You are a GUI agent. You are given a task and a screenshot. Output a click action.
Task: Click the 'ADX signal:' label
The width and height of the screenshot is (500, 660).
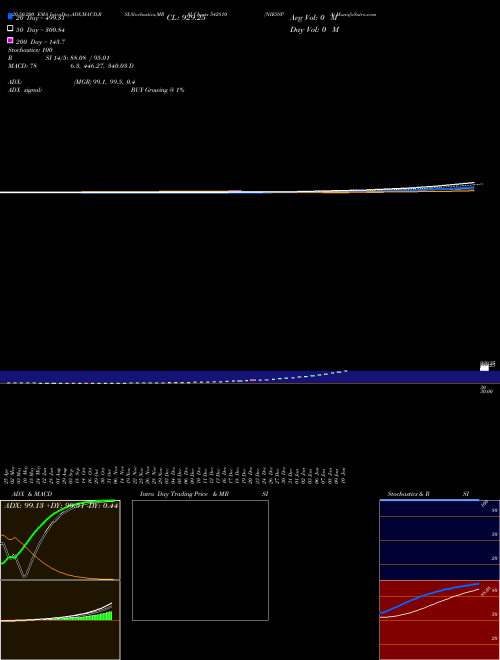25,90
